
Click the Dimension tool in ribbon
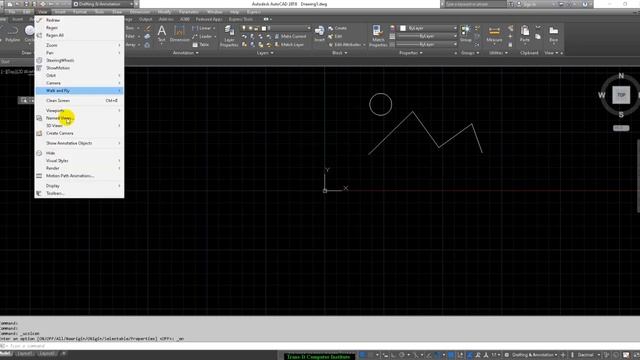pos(180,34)
